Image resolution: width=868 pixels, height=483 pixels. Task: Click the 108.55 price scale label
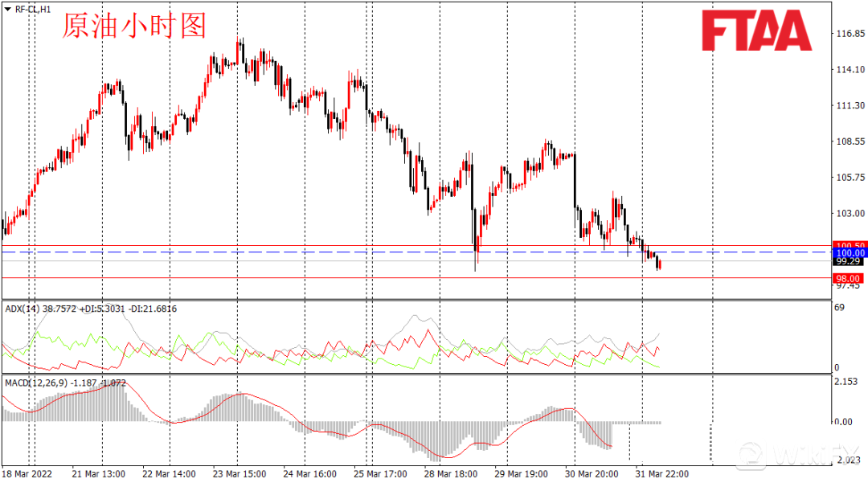tap(850, 141)
